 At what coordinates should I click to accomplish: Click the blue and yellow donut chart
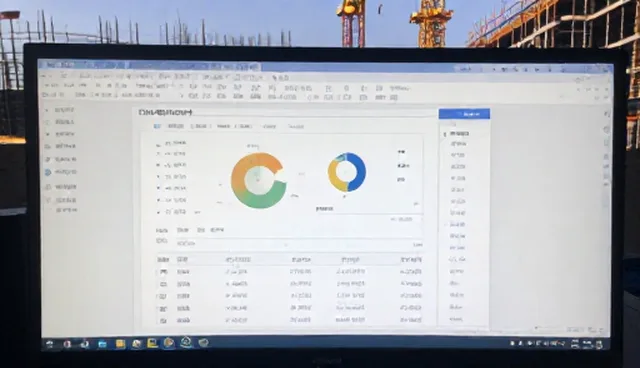tap(347, 172)
